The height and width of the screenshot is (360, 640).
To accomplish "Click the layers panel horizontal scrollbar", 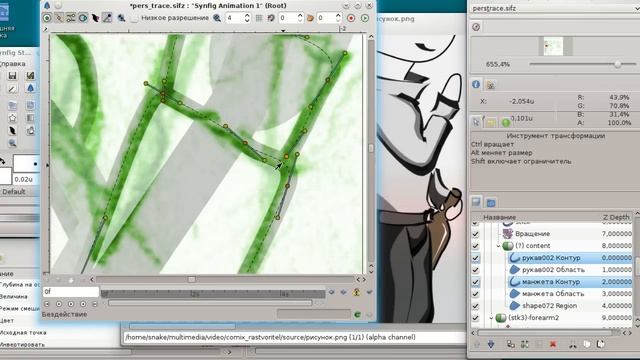I will (546, 333).
